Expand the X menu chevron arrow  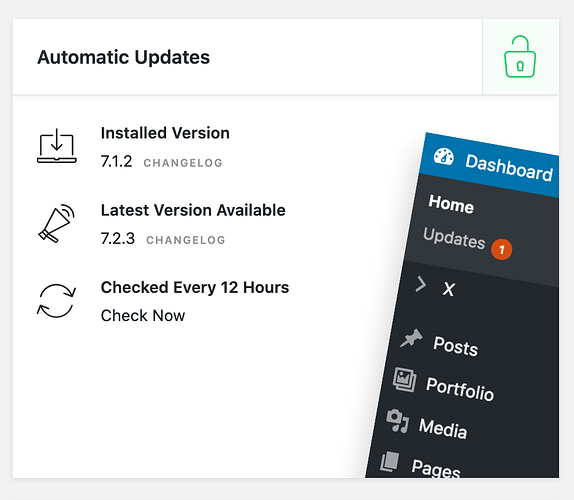point(421,284)
